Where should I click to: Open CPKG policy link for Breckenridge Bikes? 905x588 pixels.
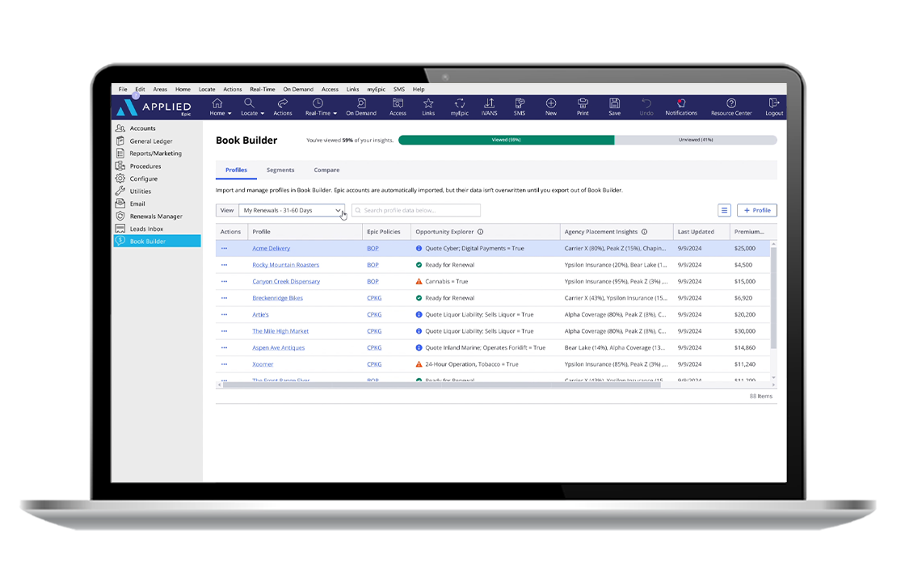click(x=374, y=298)
